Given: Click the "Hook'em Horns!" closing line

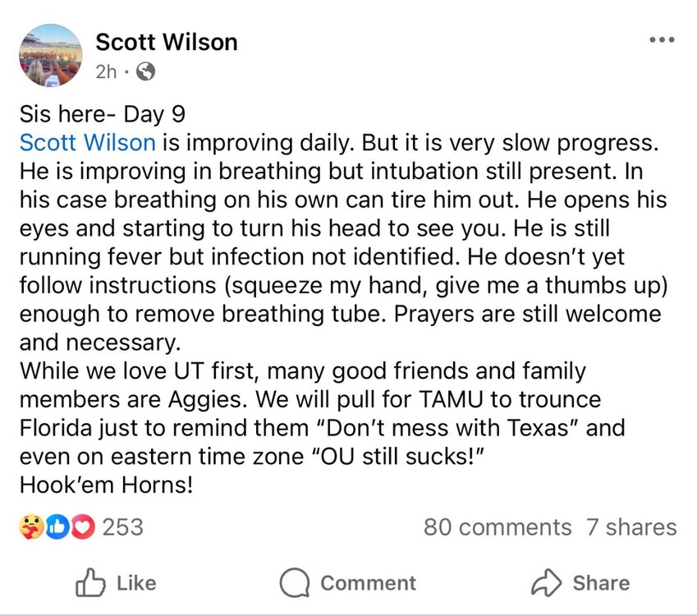Looking at the screenshot, I should pos(106,485).
